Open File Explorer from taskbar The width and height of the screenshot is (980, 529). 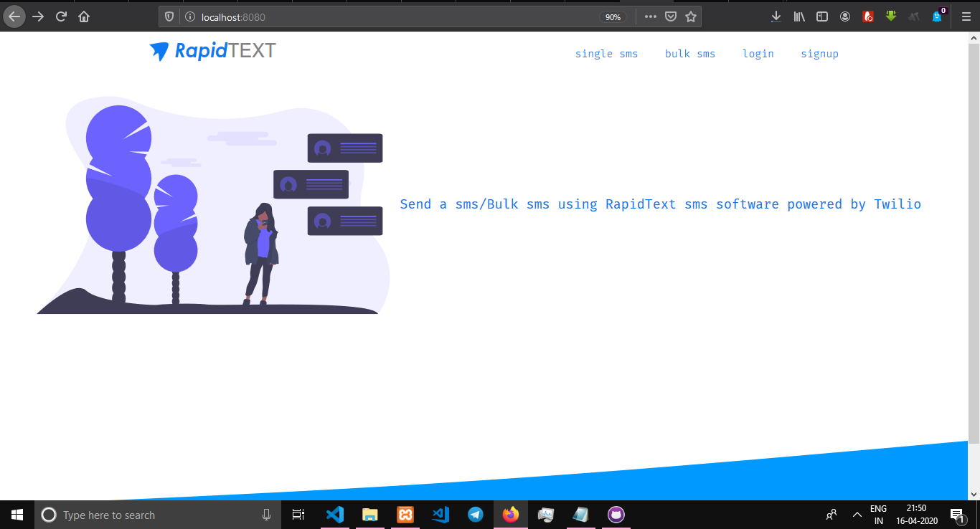(x=370, y=515)
